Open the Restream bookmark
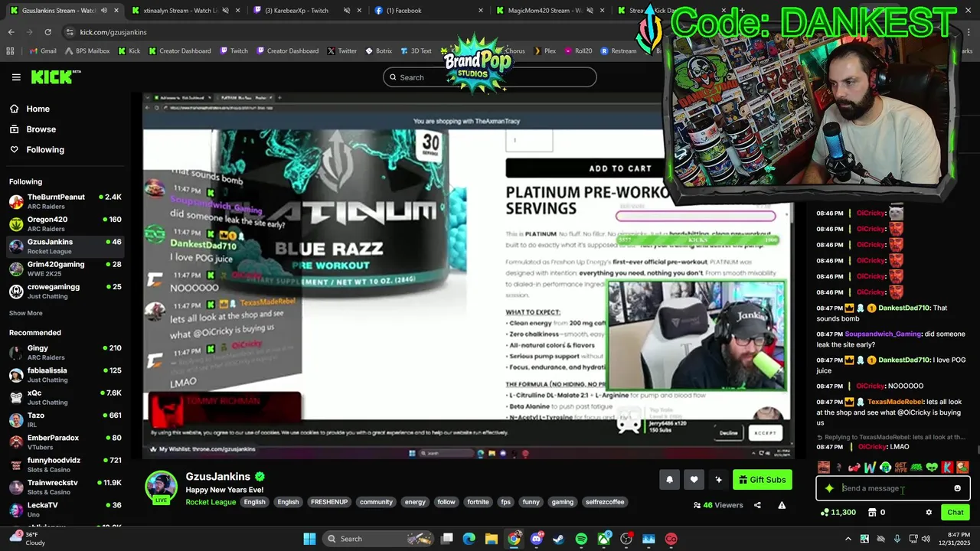The height and width of the screenshot is (551, 980). click(x=619, y=51)
